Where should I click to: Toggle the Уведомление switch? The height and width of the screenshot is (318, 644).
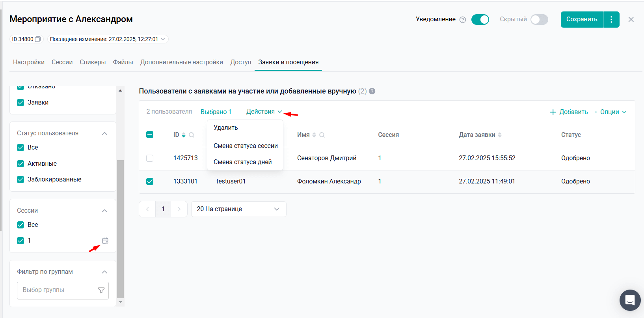click(480, 19)
